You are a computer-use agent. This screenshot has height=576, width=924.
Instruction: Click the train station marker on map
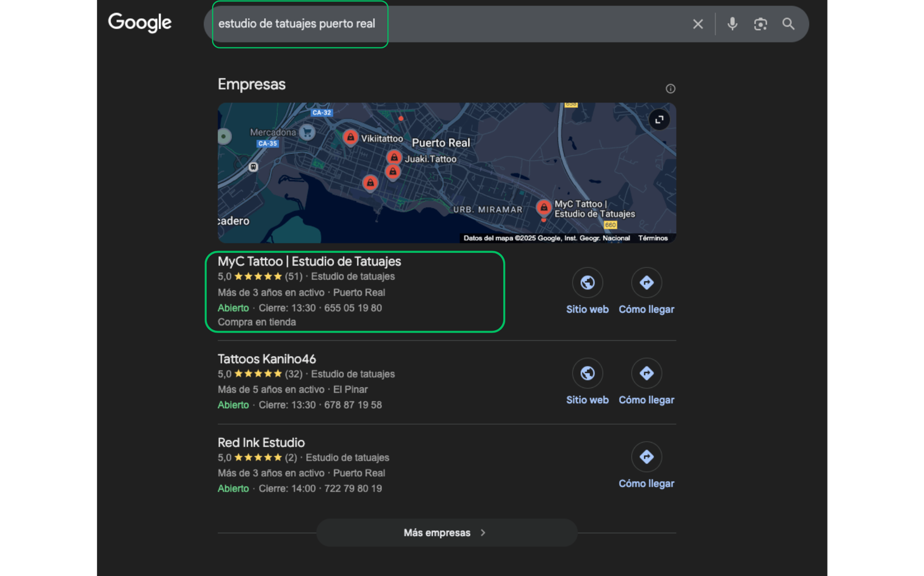(x=253, y=167)
